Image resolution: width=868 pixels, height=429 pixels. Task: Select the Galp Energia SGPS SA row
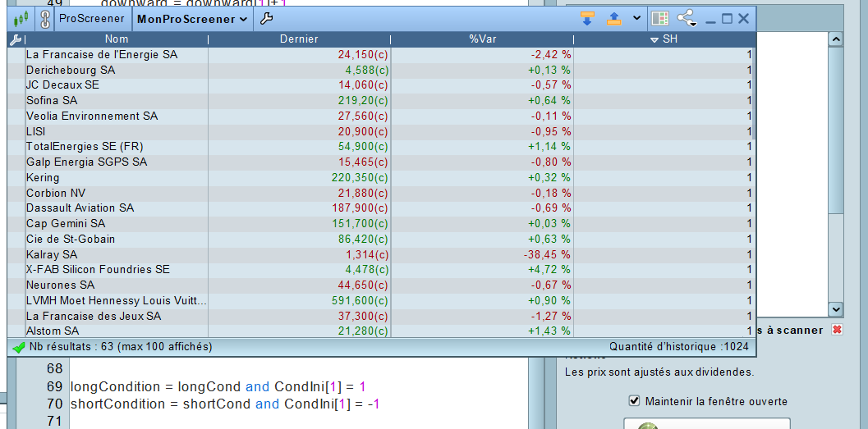point(379,162)
